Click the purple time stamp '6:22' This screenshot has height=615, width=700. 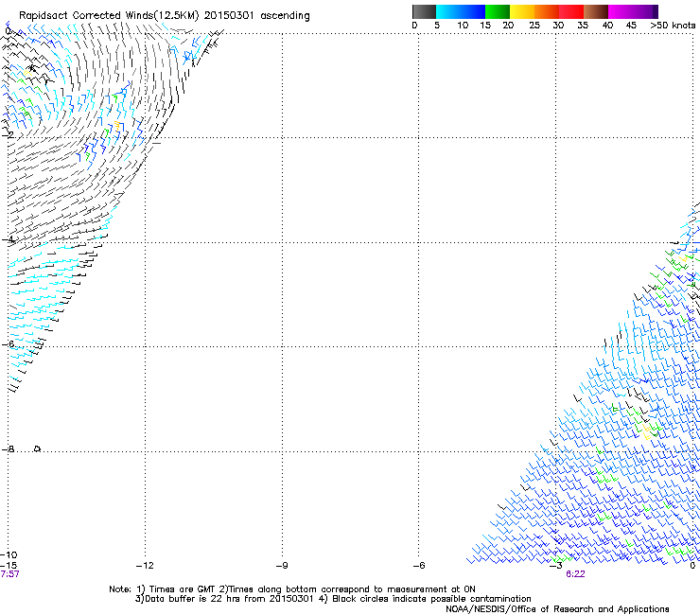coord(575,574)
